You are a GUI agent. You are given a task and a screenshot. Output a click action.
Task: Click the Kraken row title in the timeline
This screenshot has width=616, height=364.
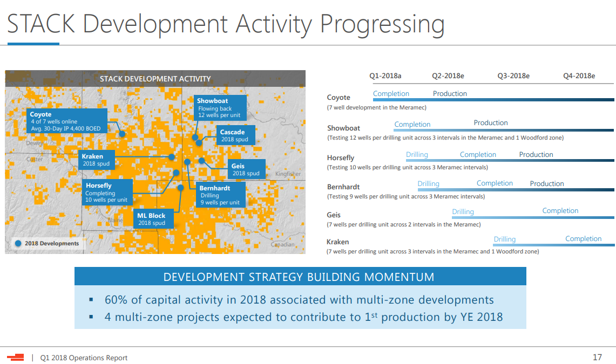[x=337, y=242]
